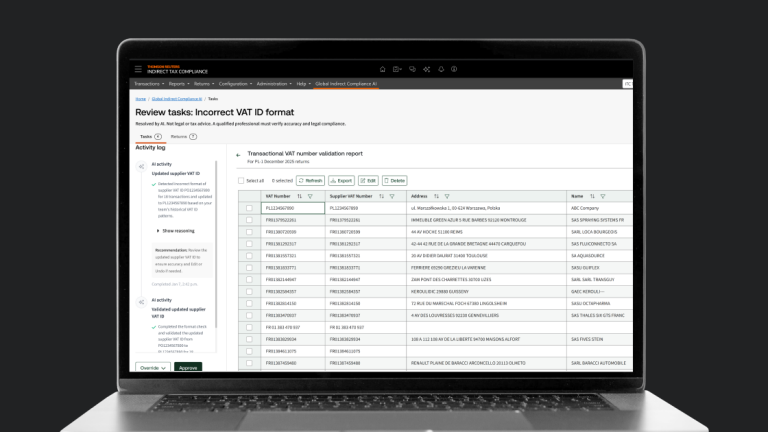Viewport: 768px width, 432px height.
Task: Click the SA AQUASOURCE name cell
Action: tap(600, 256)
